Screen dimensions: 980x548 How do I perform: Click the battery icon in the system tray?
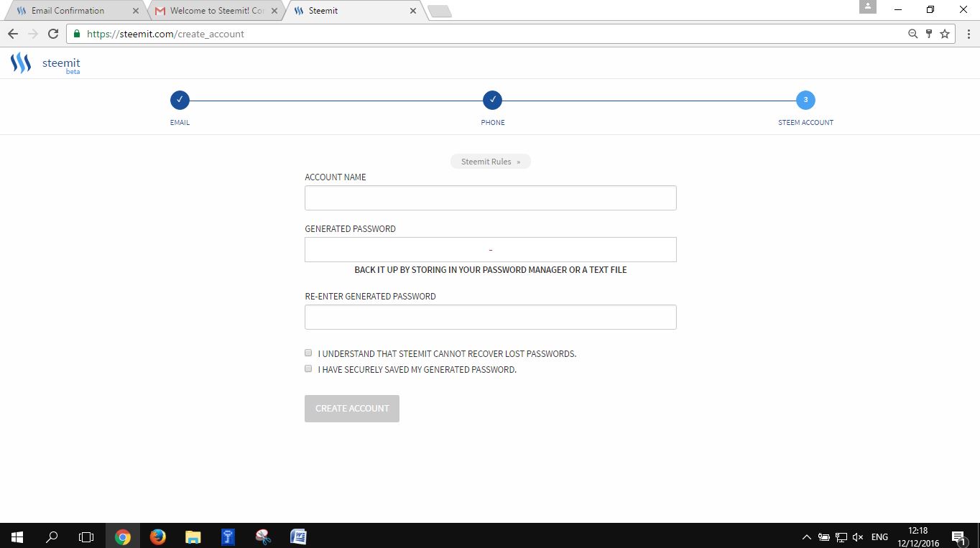click(x=824, y=537)
